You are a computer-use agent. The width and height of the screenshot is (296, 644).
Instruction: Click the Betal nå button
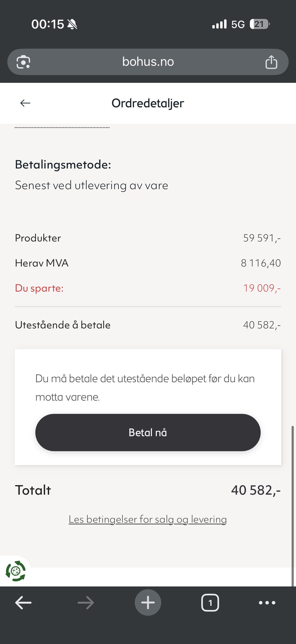tap(148, 433)
